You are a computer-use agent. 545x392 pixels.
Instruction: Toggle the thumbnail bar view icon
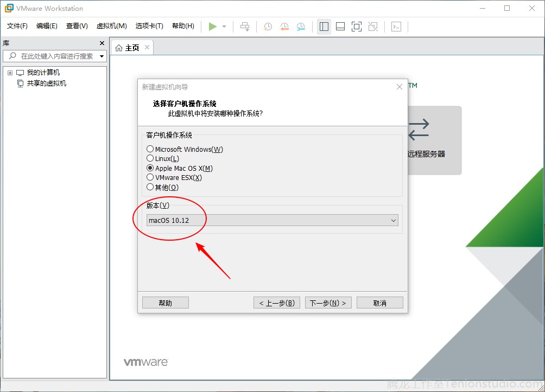[340, 27]
